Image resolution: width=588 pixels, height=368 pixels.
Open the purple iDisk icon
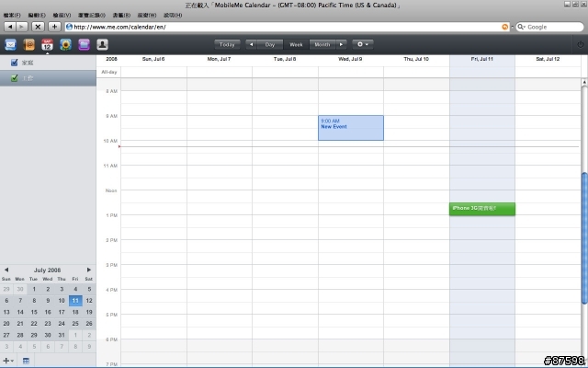(x=84, y=43)
